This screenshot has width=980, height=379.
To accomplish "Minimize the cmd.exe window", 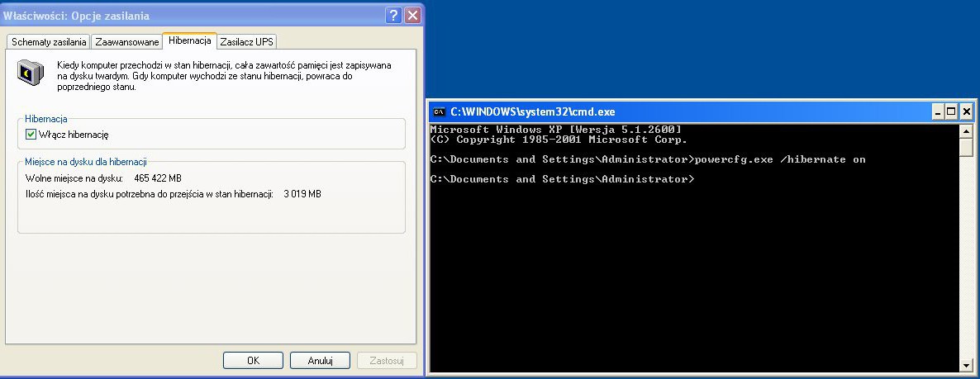I will click(x=938, y=112).
